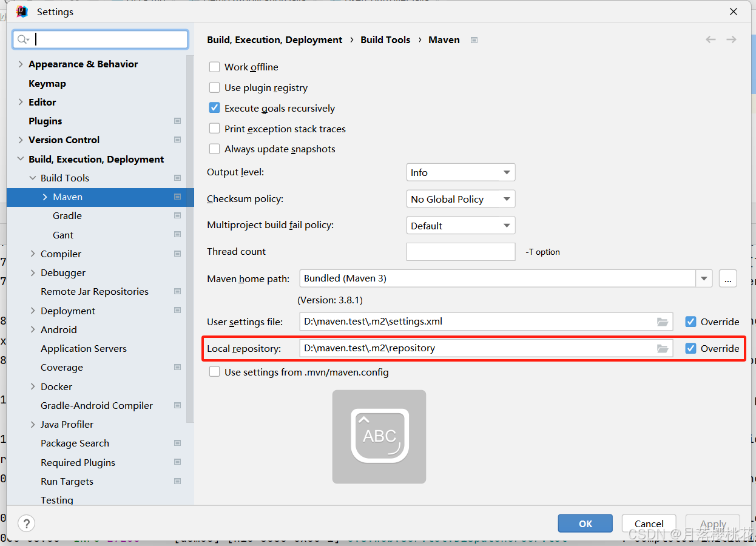Select Gradle in the settings tree
The image size is (756, 546).
pyautogui.click(x=67, y=216)
